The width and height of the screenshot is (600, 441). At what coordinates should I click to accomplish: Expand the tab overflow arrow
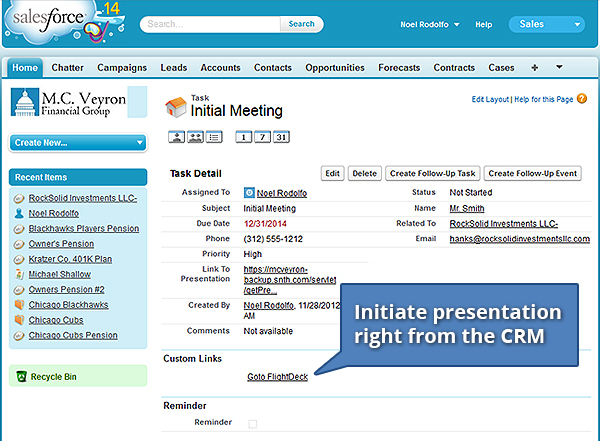(x=559, y=67)
